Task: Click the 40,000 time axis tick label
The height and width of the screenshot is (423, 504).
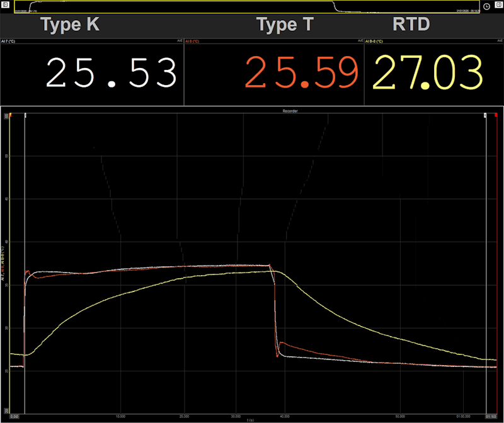Action: point(285,417)
